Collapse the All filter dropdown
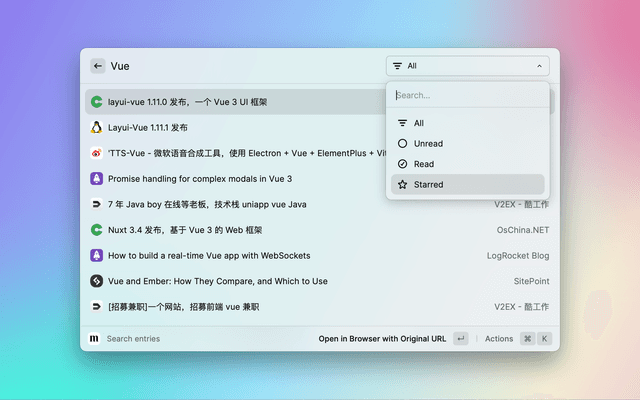Screen dimensions: 640x400 (x=467, y=66)
